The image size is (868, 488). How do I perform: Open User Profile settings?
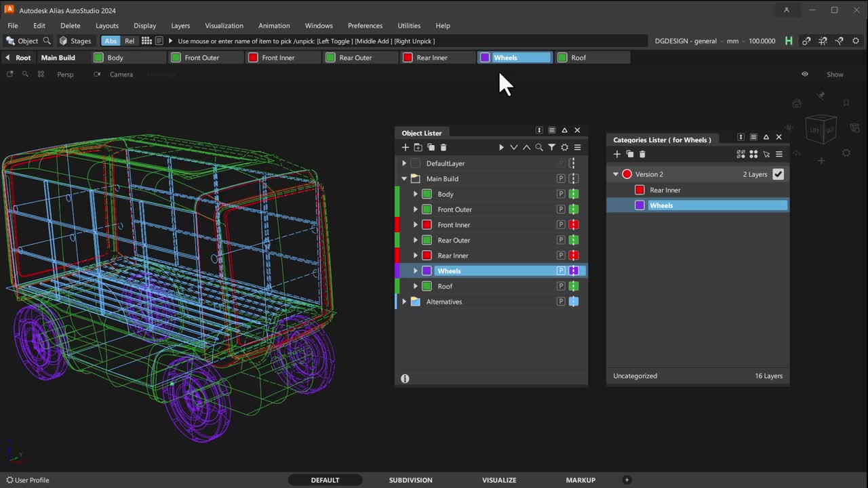point(28,480)
